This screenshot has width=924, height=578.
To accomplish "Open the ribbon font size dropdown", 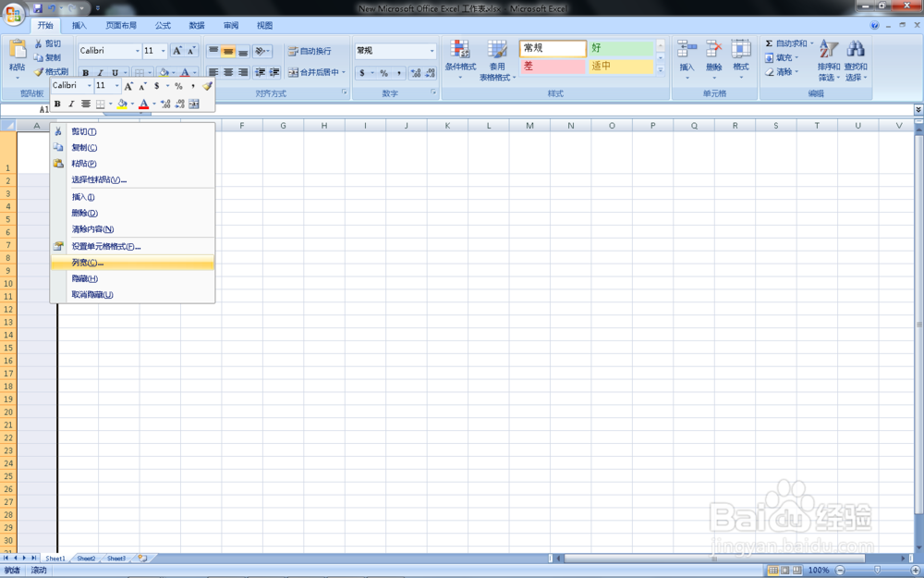I will point(164,51).
